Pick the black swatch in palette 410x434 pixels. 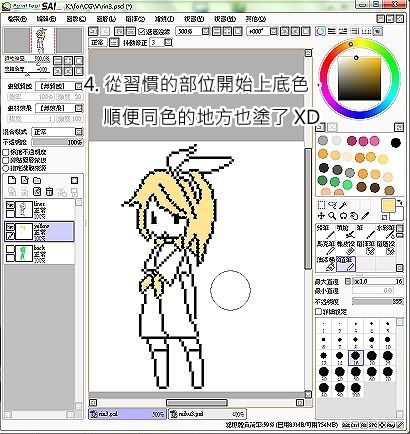pyautogui.click(x=396, y=143)
